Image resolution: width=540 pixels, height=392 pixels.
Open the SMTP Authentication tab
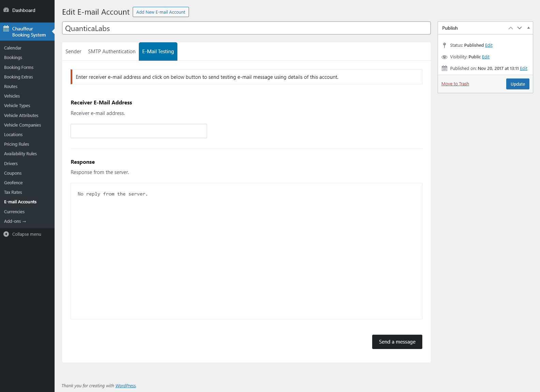(112, 52)
